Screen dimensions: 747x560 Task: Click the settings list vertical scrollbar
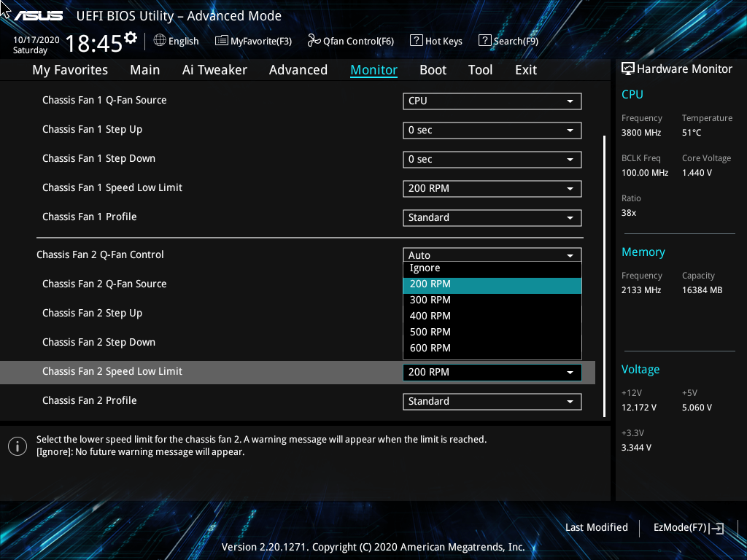(x=604, y=276)
